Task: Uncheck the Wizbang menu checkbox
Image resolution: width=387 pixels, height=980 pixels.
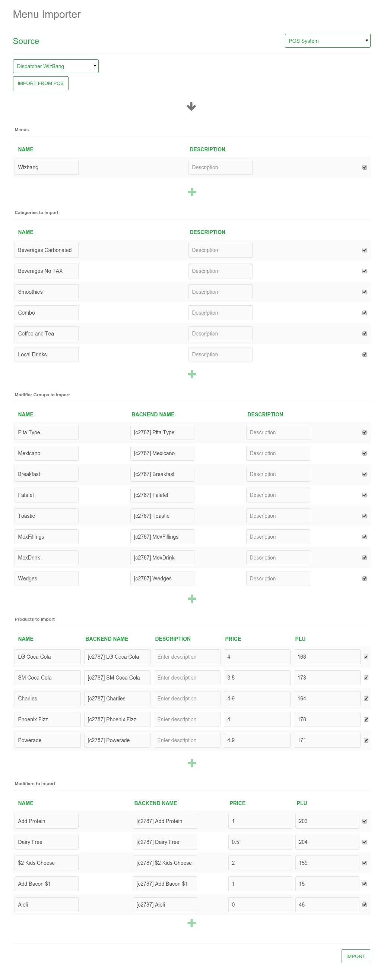Action: (x=365, y=167)
